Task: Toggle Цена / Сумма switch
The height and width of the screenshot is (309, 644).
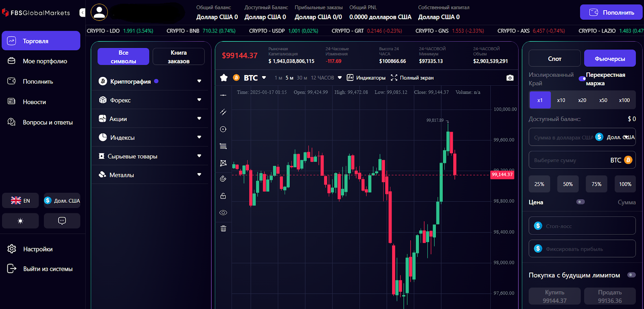Action: [580, 202]
